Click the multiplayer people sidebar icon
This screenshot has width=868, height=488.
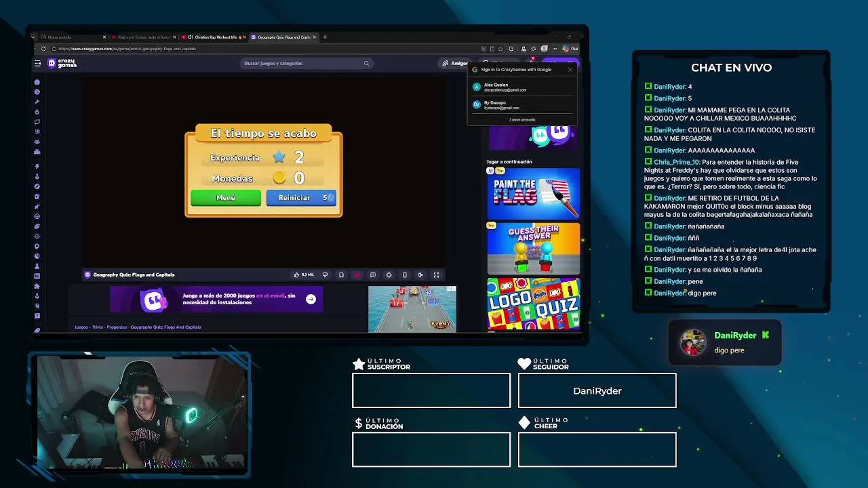coord(37,142)
